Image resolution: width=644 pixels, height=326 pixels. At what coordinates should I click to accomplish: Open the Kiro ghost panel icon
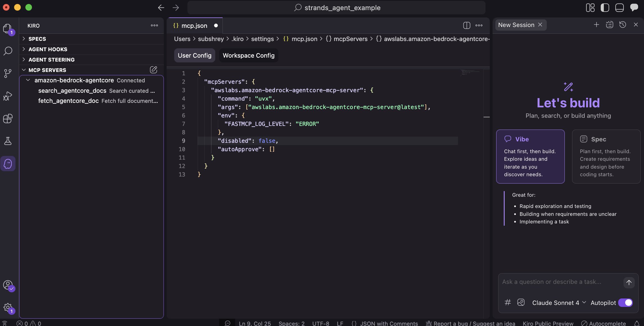(x=8, y=164)
